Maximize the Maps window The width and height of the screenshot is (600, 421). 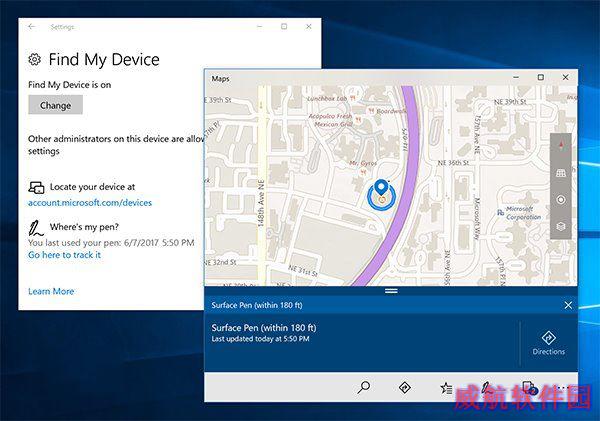[541, 77]
